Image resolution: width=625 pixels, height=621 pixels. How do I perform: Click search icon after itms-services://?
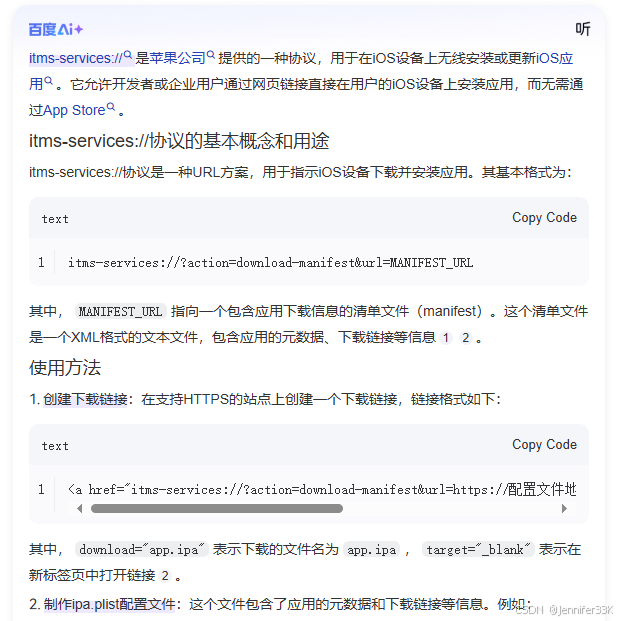(x=128, y=55)
